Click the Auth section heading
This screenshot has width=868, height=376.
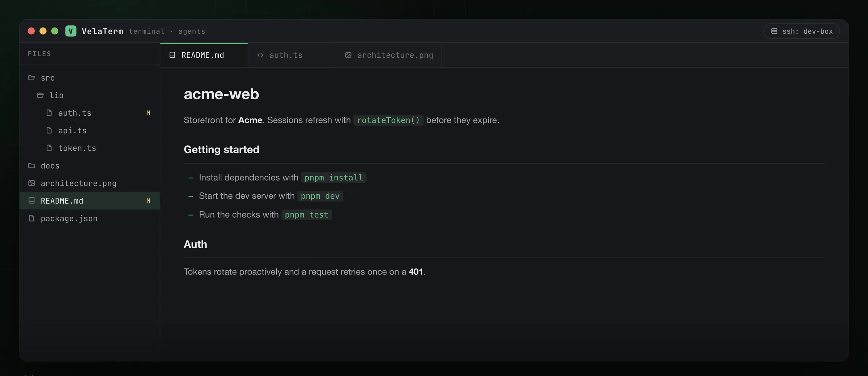click(x=195, y=244)
